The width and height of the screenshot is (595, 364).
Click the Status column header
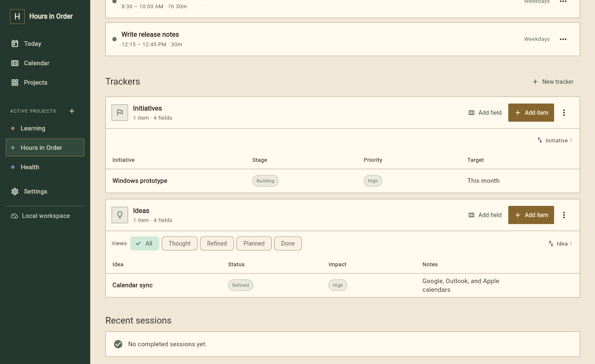point(236,265)
